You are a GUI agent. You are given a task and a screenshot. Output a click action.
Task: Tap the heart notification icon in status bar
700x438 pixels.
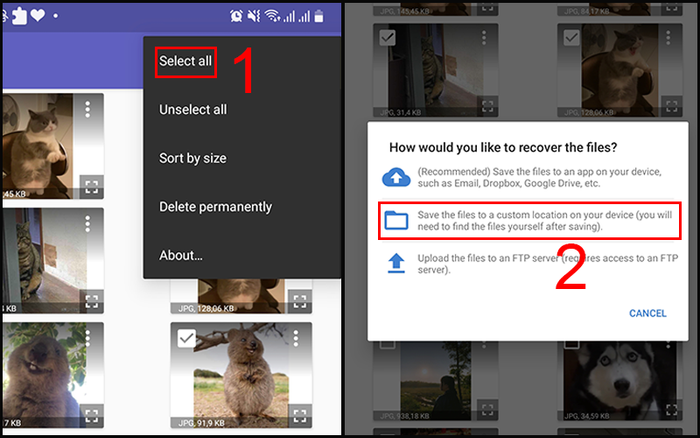38,15
